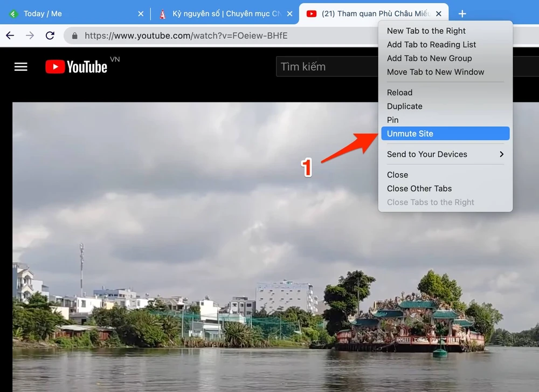Close the Kỳ nguyên số tab

point(290,13)
